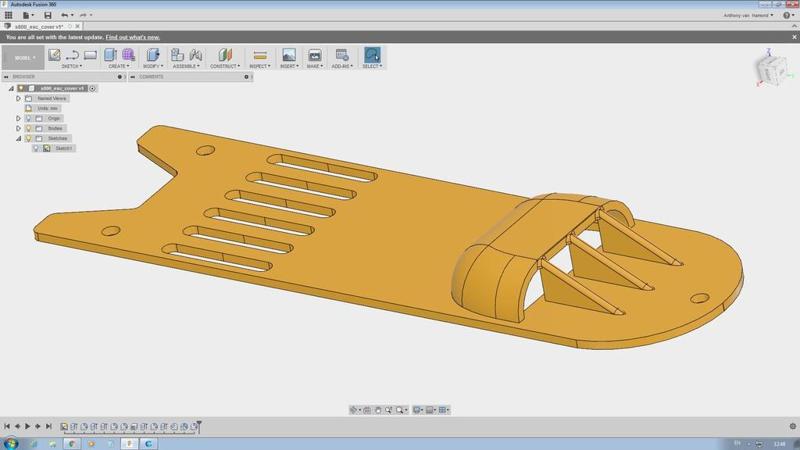Viewport: 800px width, 450px height.
Task: Select the Create Sketch tool icon
Action: [55, 54]
